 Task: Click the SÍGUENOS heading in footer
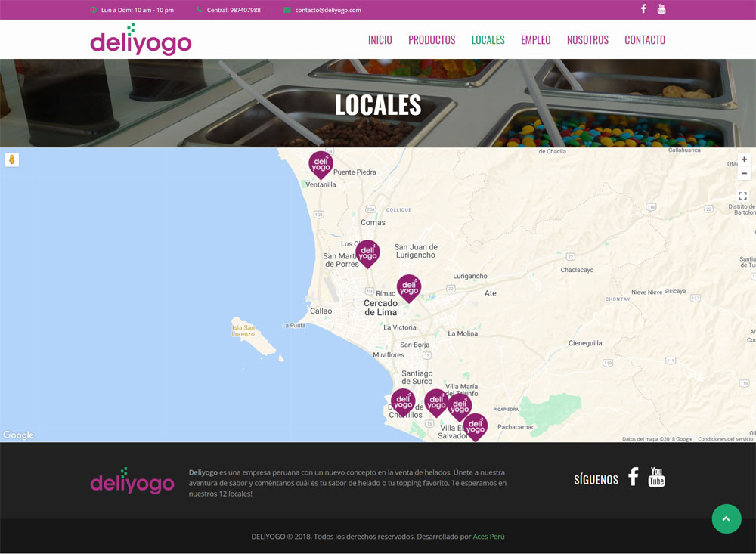click(596, 480)
